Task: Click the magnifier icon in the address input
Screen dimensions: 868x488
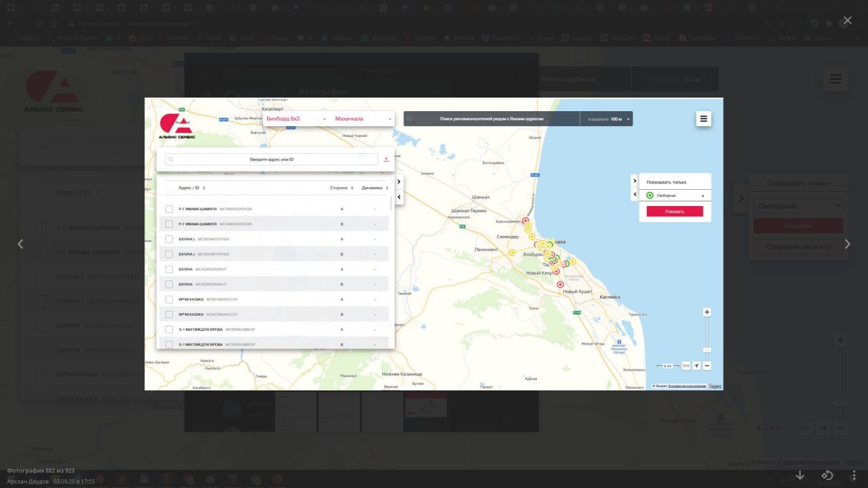Action: pos(171,159)
